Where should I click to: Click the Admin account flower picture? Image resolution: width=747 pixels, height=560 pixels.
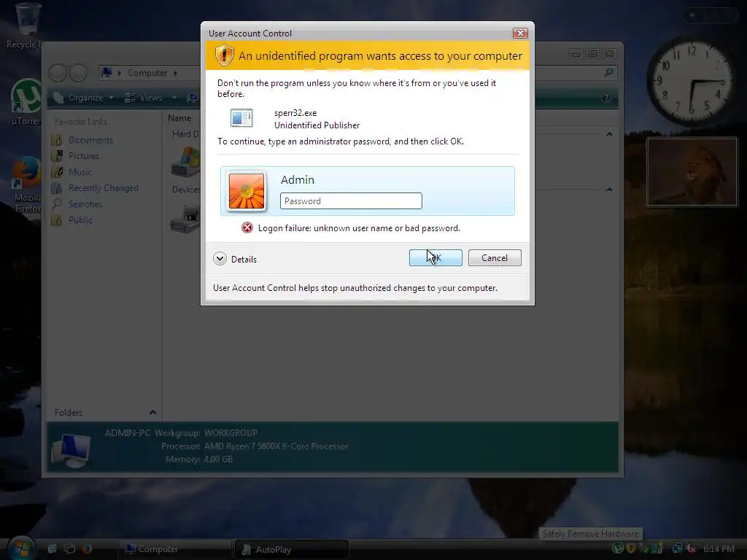click(247, 191)
